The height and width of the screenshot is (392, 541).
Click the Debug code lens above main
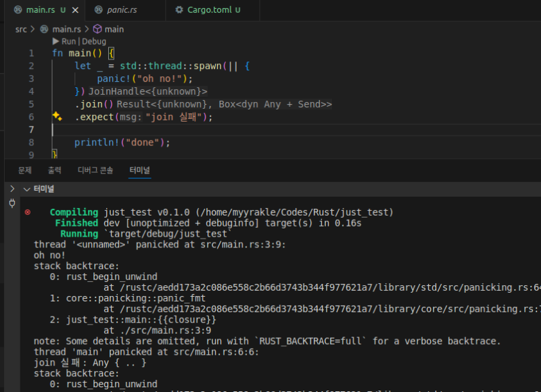(94, 41)
